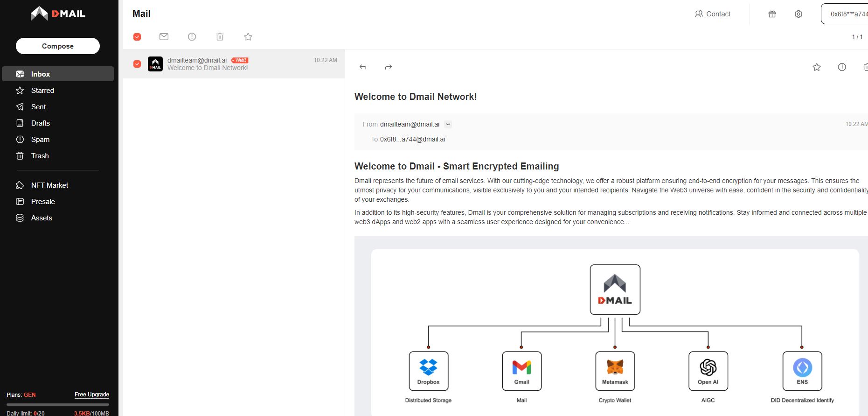Click the Spam warning icon in sidebar

point(20,139)
